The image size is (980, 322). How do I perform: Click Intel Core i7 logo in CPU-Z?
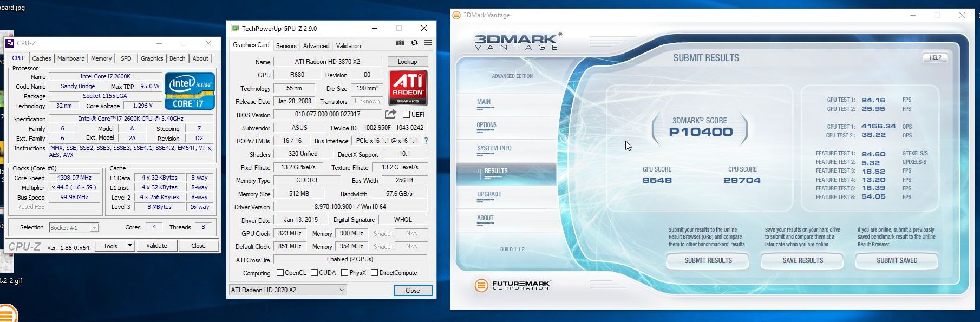[190, 90]
